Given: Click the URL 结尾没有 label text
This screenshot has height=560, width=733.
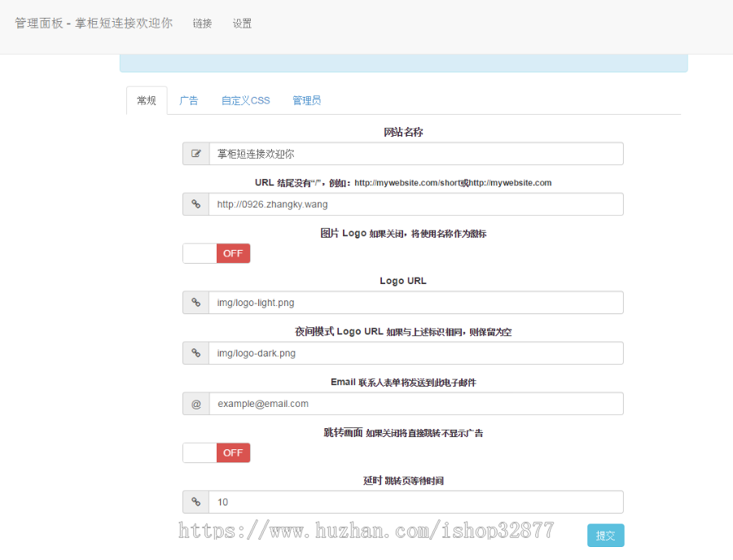Looking at the screenshot, I should [403, 182].
